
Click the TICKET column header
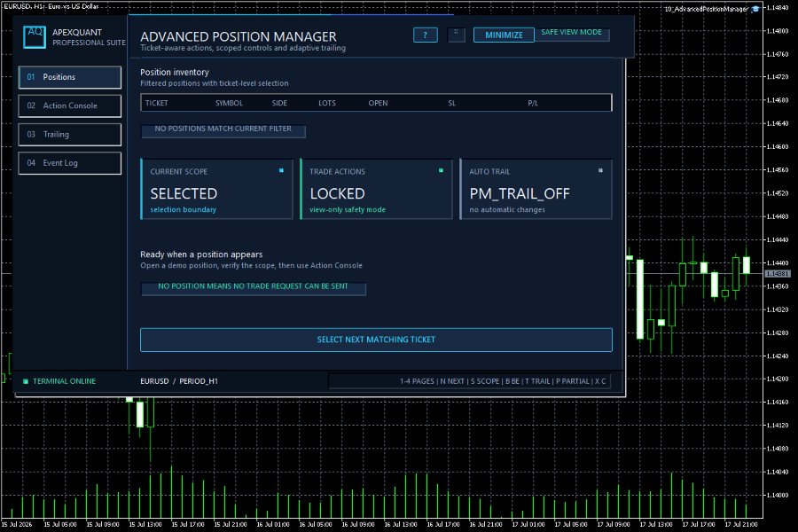[156, 103]
